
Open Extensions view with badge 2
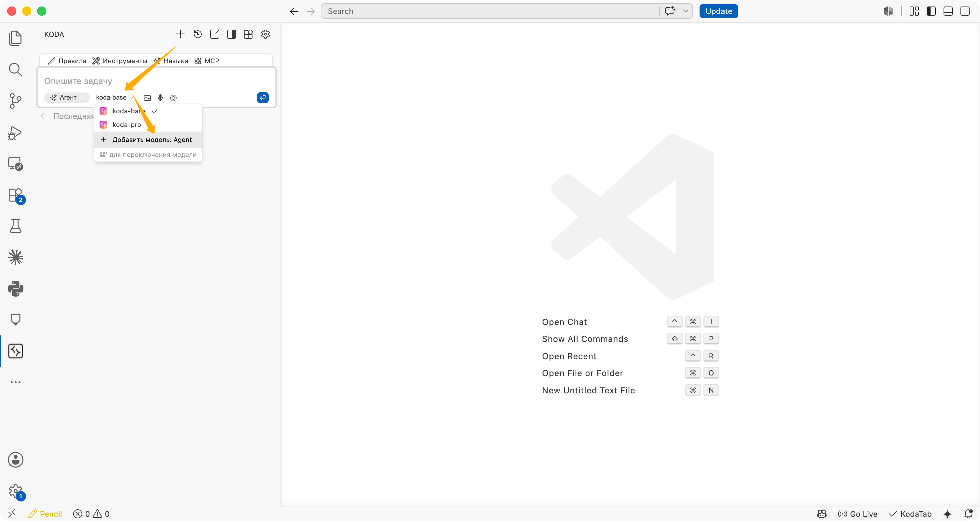[x=15, y=195]
